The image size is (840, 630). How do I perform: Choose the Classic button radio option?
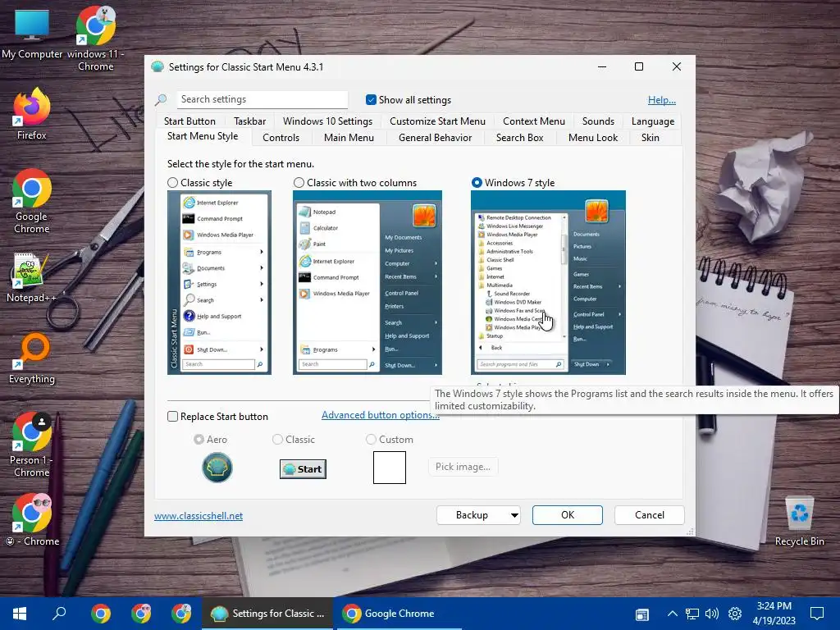tap(277, 440)
